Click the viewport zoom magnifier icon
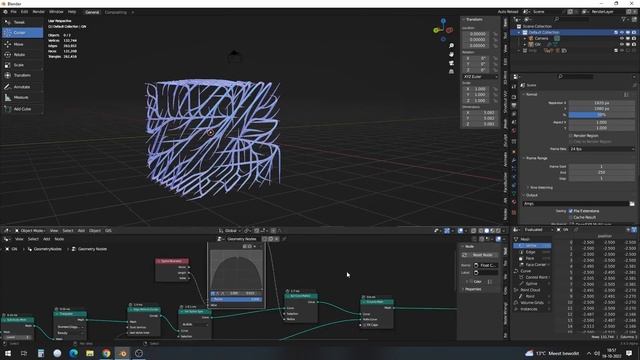The height and width of the screenshot is (360, 640). pos(451,45)
